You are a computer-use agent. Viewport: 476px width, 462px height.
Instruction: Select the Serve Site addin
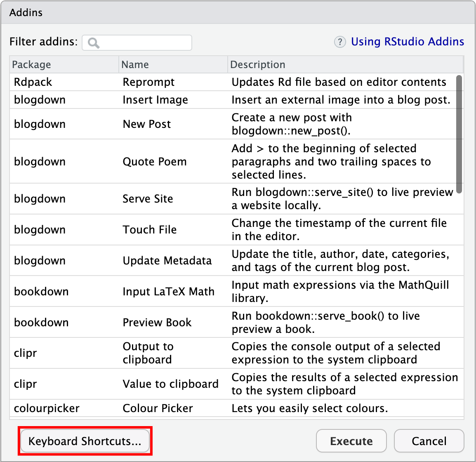click(x=148, y=198)
